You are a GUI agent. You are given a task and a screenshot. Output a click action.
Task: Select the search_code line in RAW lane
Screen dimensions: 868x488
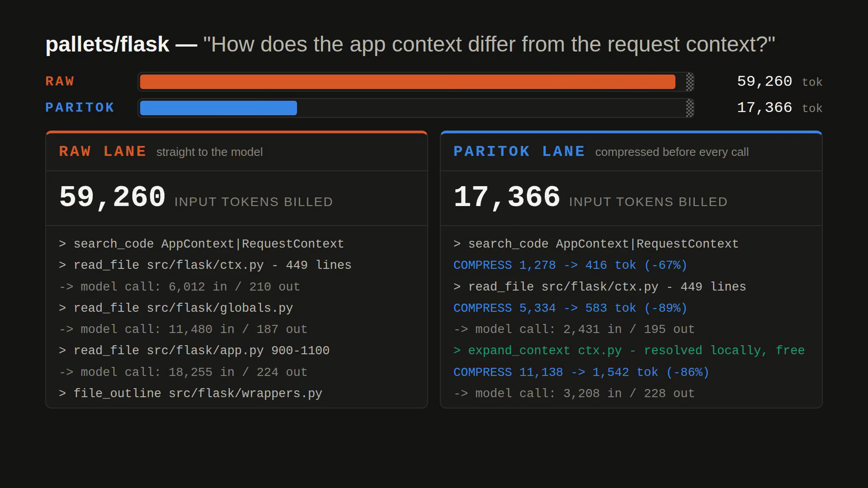201,244
